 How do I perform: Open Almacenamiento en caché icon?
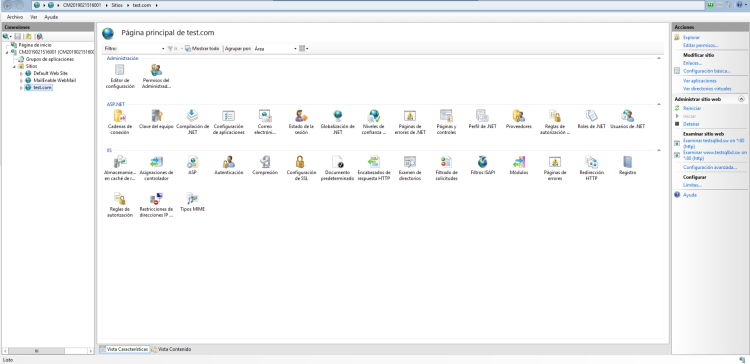[120, 168]
